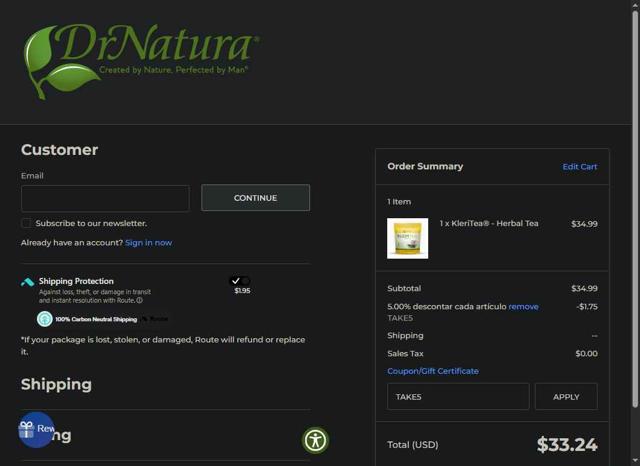Image resolution: width=640 pixels, height=466 pixels.
Task: Open the Rewards gift widget
Action: click(36, 429)
